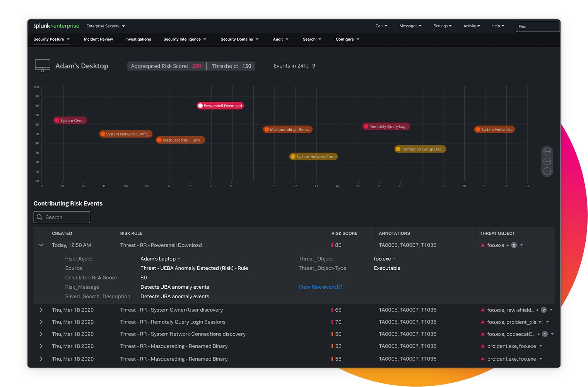Click the zoom in plus icon
Viewport: 588px width, 387px height.
point(547,161)
